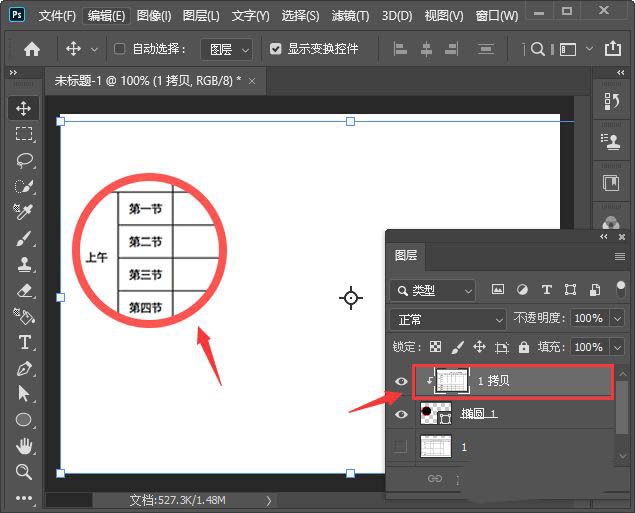Activate the Horizontal Type tool
Image resolution: width=635 pixels, height=513 pixels.
coord(24,342)
